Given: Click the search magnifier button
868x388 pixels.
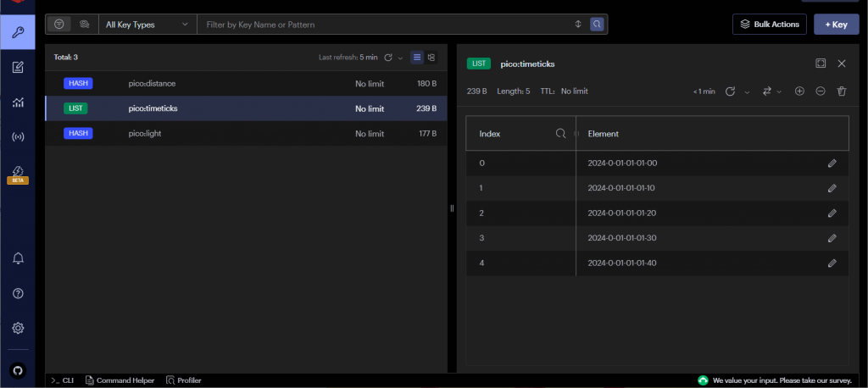Looking at the screenshot, I should (x=597, y=25).
